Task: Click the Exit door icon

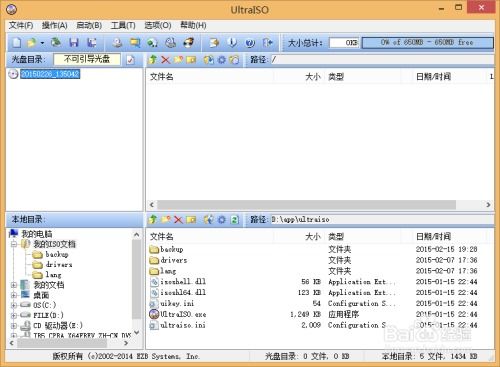Action: pyautogui.click(x=268, y=43)
